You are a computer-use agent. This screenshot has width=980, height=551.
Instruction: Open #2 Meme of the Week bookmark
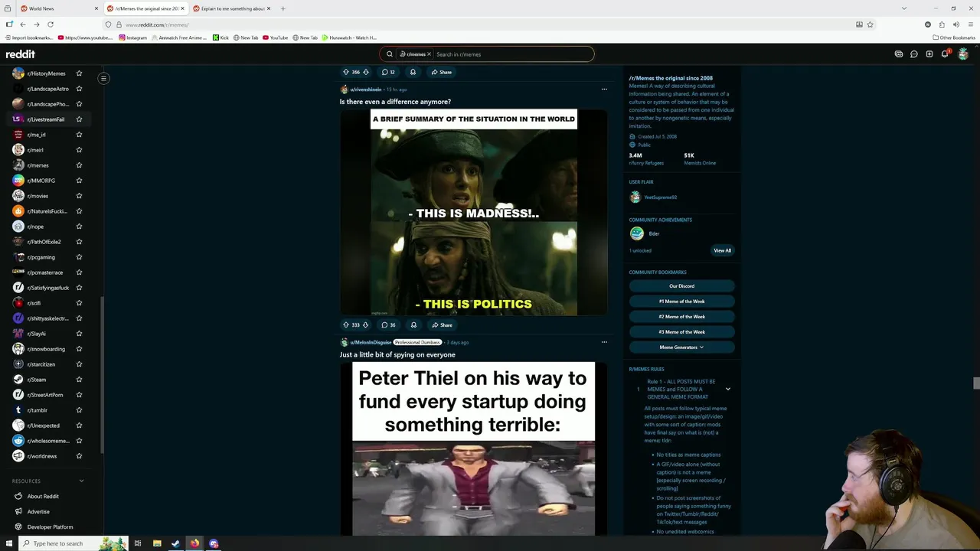[x=681, y=317]
